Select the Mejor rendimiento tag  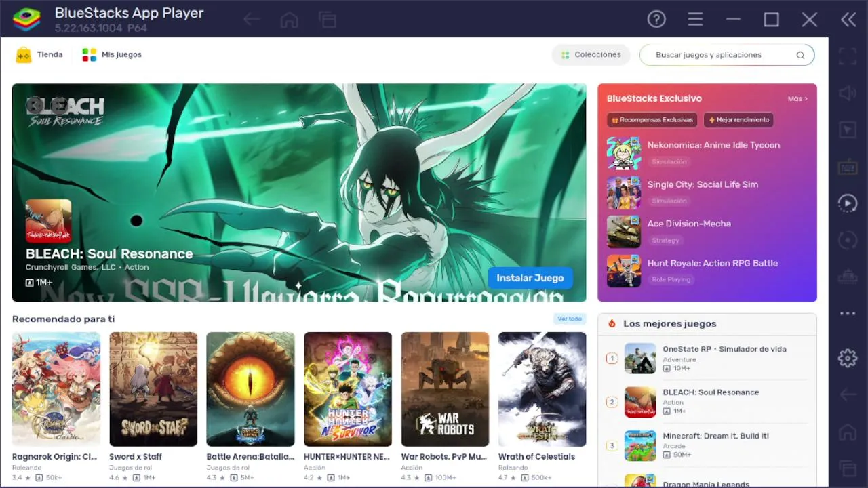pyautogui.click(x=738, y=120)
